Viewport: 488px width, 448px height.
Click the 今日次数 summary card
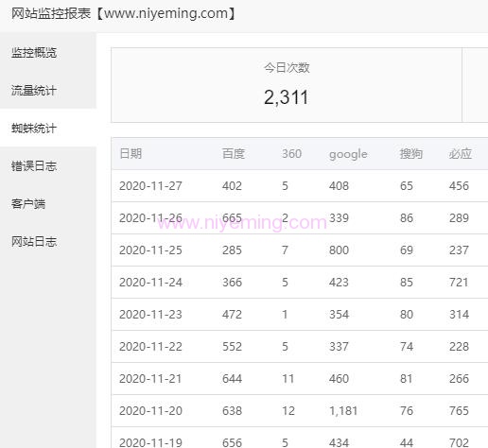click(287, 85)
